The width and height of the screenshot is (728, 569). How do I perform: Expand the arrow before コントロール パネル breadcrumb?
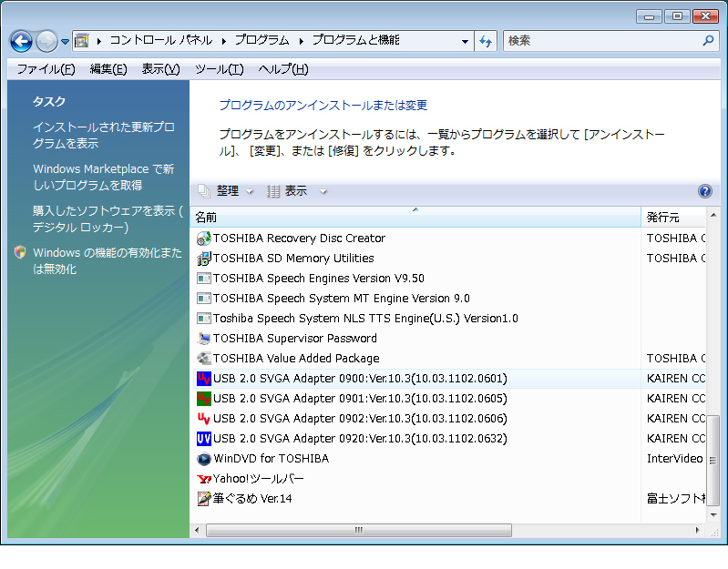[x=99, y=41]
